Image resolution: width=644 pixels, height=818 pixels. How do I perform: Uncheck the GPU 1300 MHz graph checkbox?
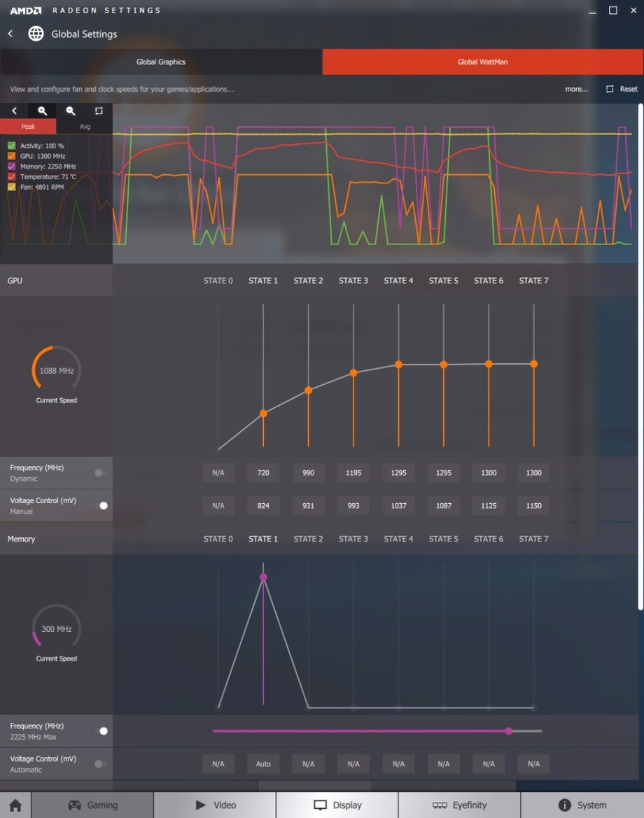pyautogui.click(x=11, y=156)
